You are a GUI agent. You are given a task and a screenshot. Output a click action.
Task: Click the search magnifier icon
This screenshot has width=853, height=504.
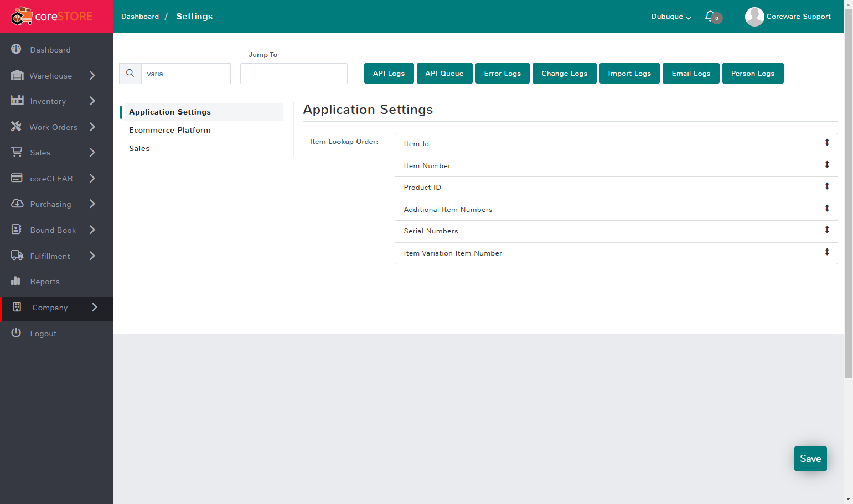click(130, 73)
